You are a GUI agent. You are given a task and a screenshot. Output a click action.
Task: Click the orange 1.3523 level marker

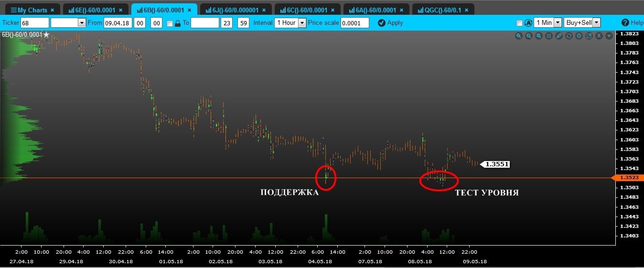coord(628,178)
